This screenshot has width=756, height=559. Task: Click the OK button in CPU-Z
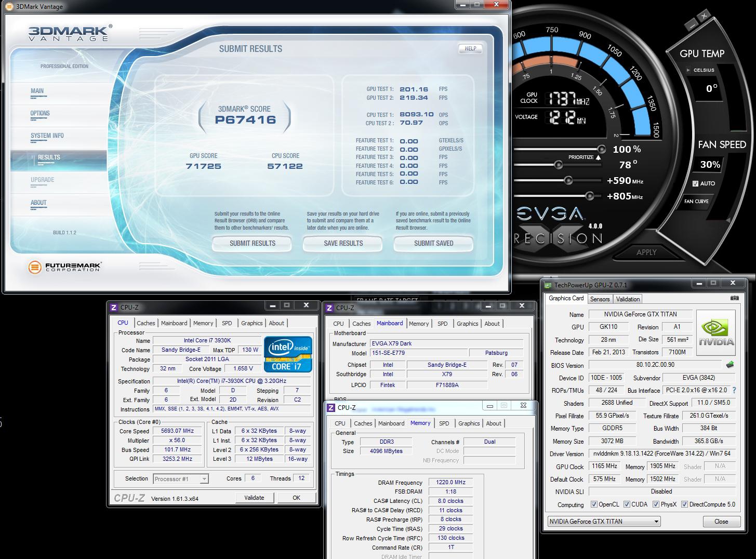(x=296, y=498)
